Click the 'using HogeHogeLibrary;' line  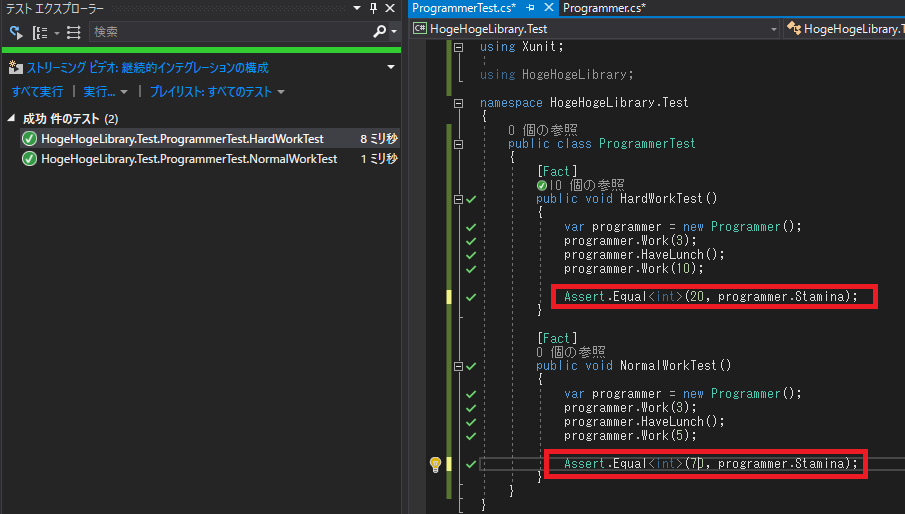coord(557,74)
